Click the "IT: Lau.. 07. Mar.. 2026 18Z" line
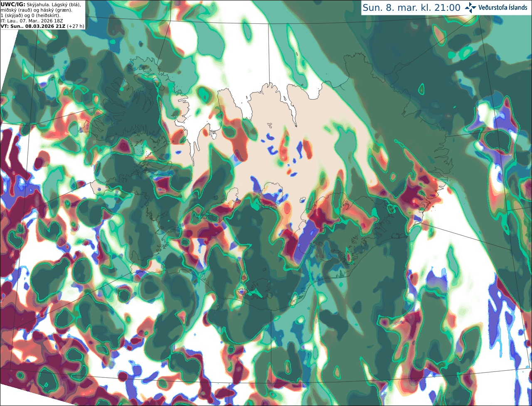This screenshot has height=406, width=532. coord(32,21)
